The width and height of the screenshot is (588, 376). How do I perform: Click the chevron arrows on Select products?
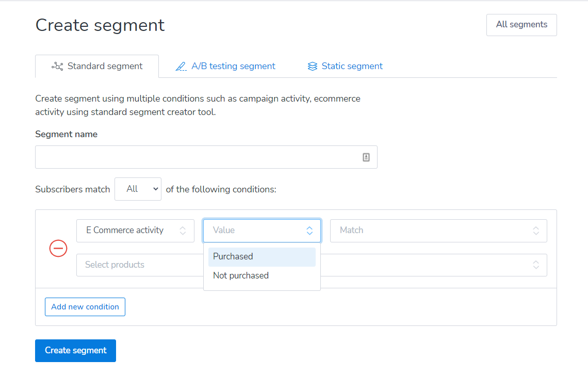pyautogui.click(x=536, y=265)
